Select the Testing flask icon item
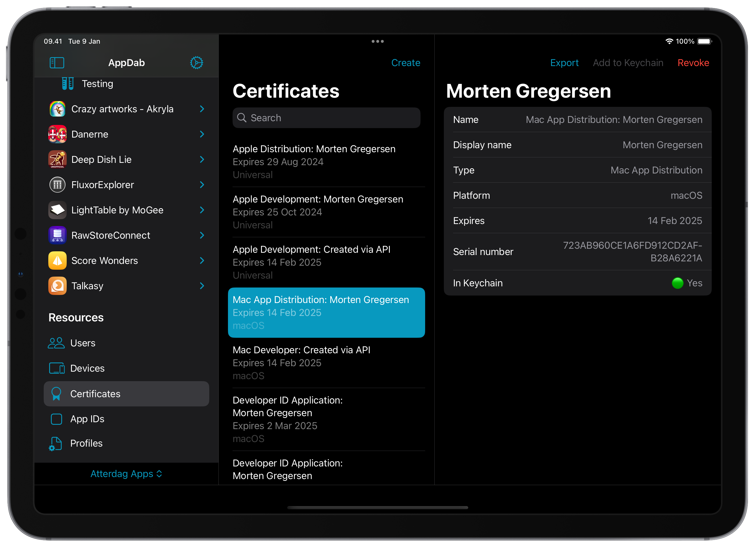The height and width of the screenshot is (548, 756). tap(68, 84)
